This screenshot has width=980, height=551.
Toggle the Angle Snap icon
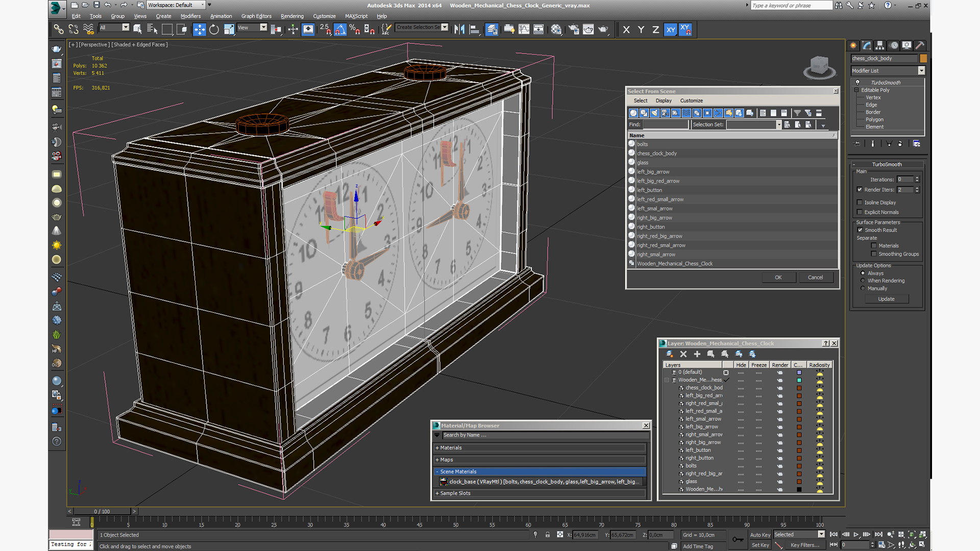pyautogui.click(x=340, y=30)
